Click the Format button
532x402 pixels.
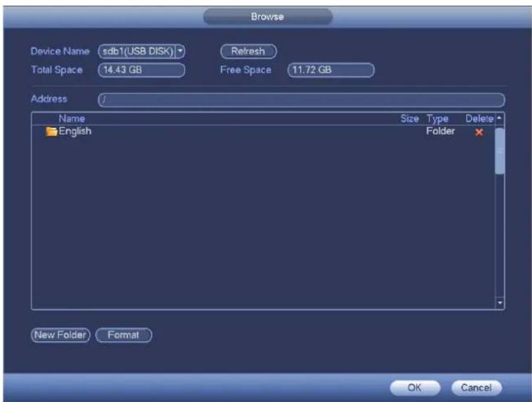tap(123, 335)
